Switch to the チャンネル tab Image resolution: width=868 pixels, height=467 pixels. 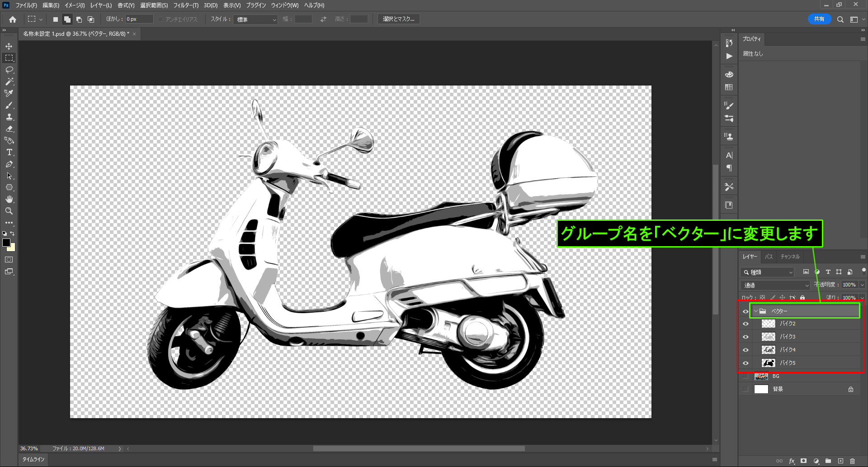[790, 257]
